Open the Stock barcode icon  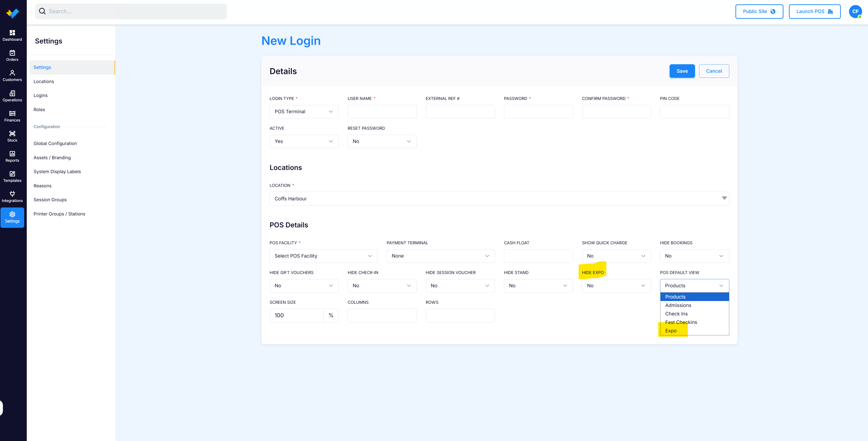(12, 134)
